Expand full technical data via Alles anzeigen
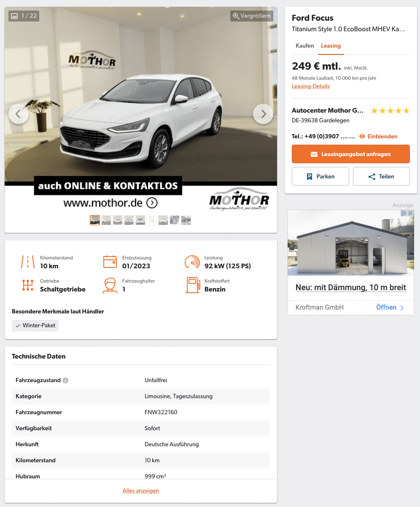Image resolution: width=420 pixels, height=507 pixels. click(x=141, y=491)
